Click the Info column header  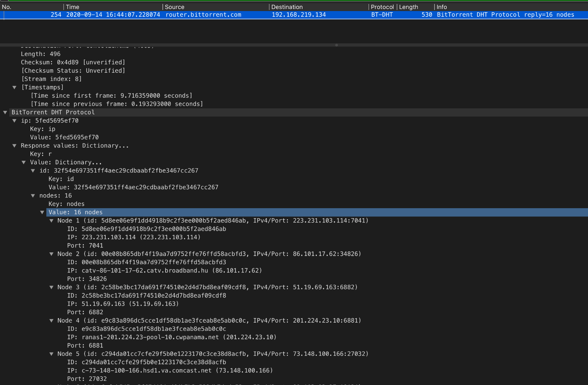pyautogui.click(x=442, y=7)
